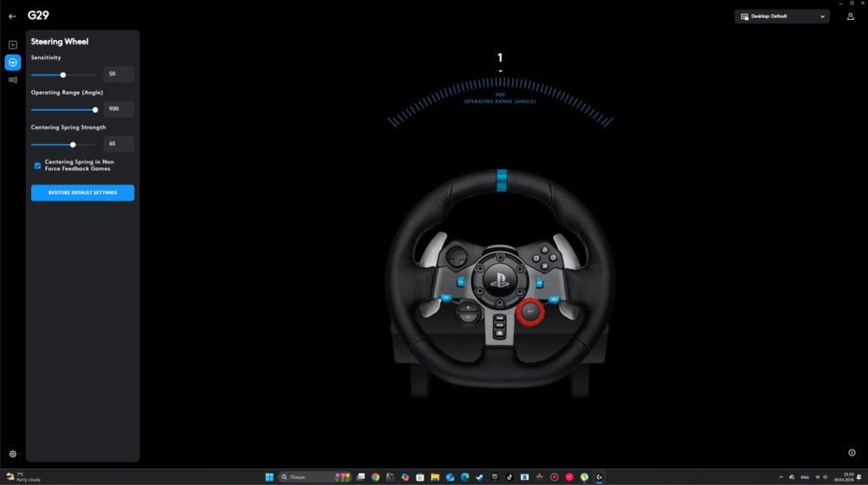The image size is (868, 485).
Task: Click the operating range arc gauge
Action: click(500, 102)
